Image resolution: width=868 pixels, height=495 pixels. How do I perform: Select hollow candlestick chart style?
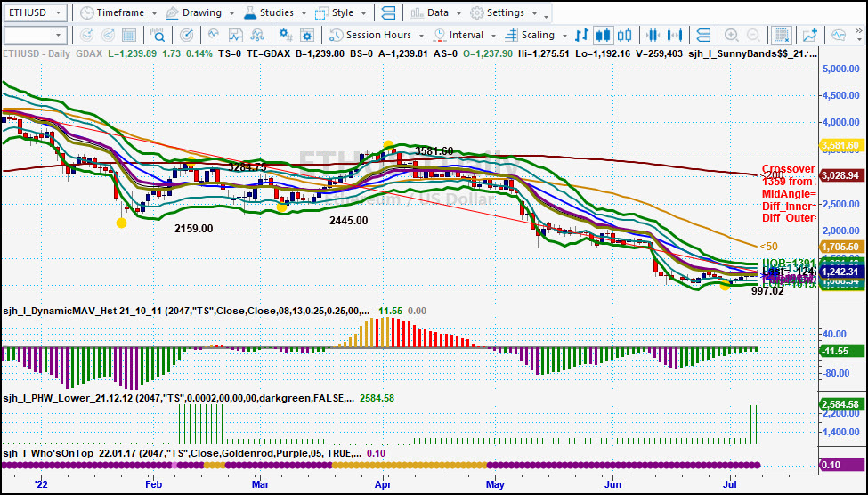pyautogui.click(x=624, y=35)
